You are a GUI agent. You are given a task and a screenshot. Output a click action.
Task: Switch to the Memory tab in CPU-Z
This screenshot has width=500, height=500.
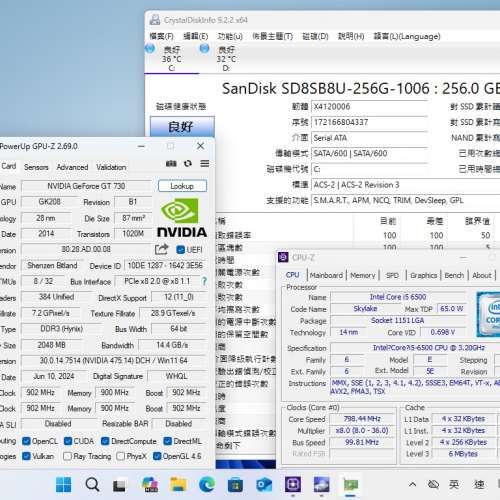point(363,275)
